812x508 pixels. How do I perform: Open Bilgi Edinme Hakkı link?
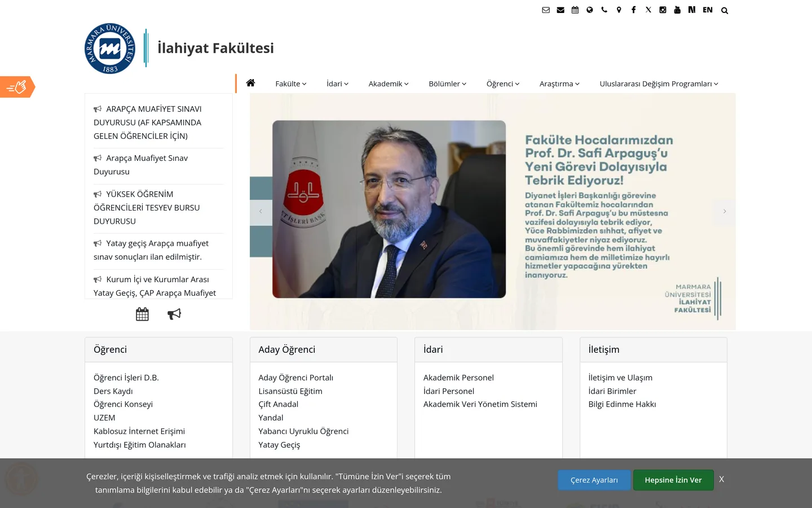pos(622,404)
